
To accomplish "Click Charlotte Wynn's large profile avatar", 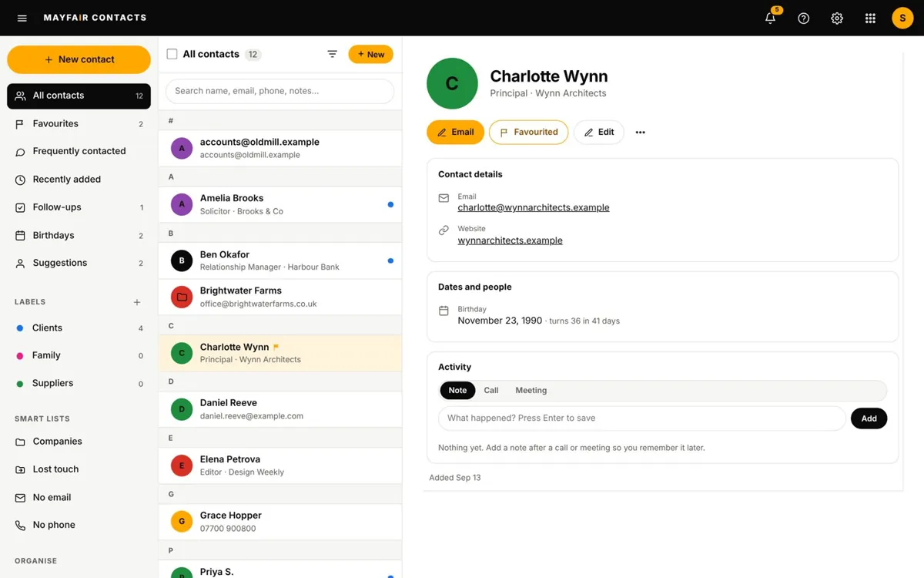I will tap(452, 83).
